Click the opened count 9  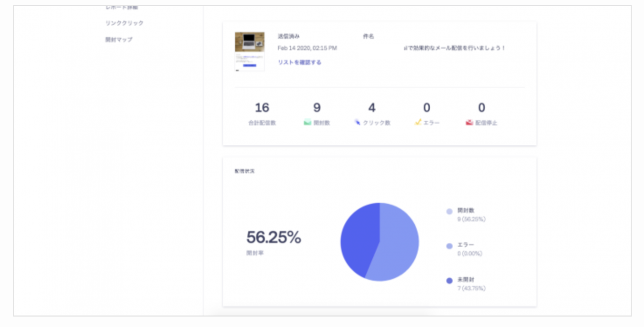click(317, 108)
